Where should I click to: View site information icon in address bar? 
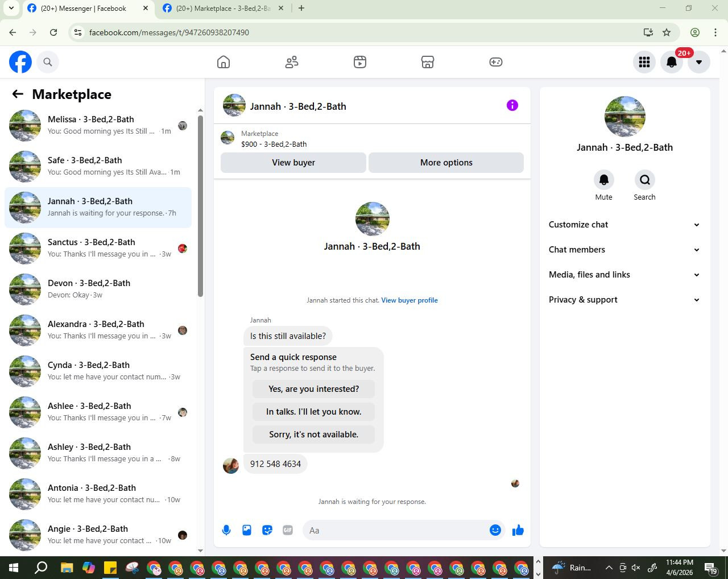(78, 32)
